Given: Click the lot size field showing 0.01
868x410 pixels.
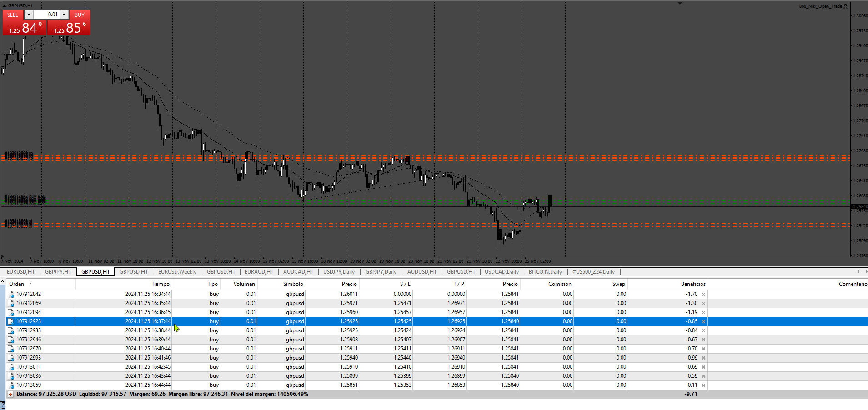Looking at the screenshot, I should tap(46, 15).
